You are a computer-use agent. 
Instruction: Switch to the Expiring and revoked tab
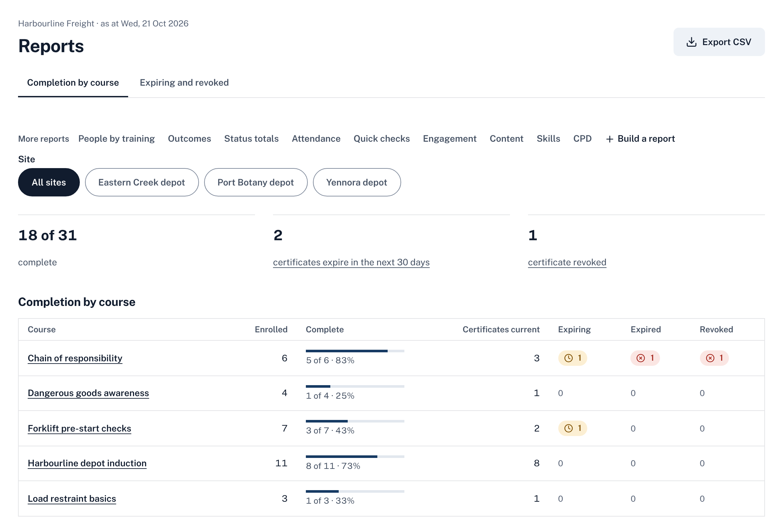coord(184,82)
